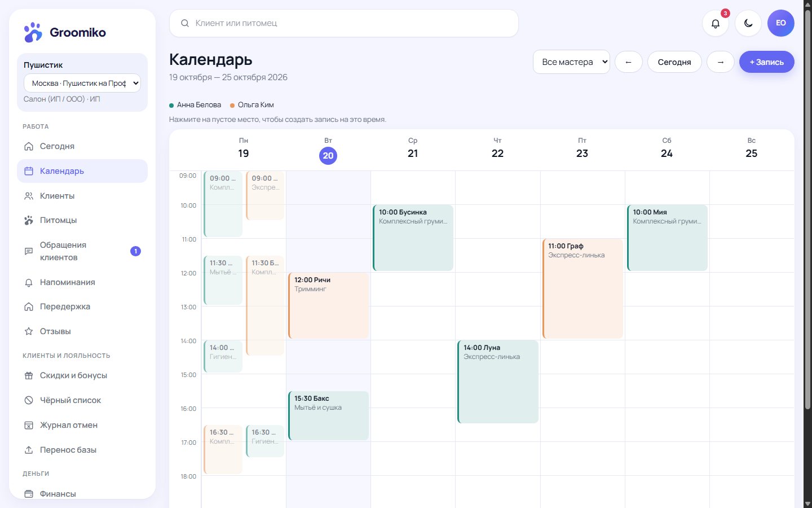Open the Все мастера filter dropdown
812x508 pixels.
[571, 62]
